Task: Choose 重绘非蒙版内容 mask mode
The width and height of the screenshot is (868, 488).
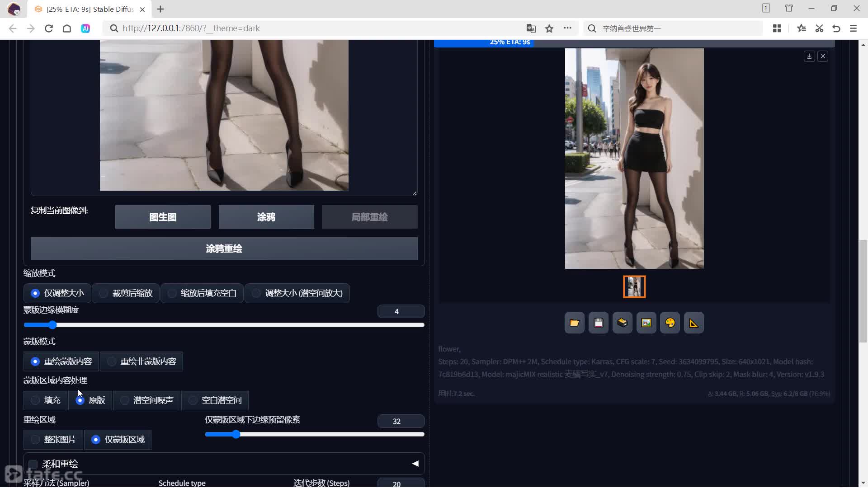Action: [142, 361]
